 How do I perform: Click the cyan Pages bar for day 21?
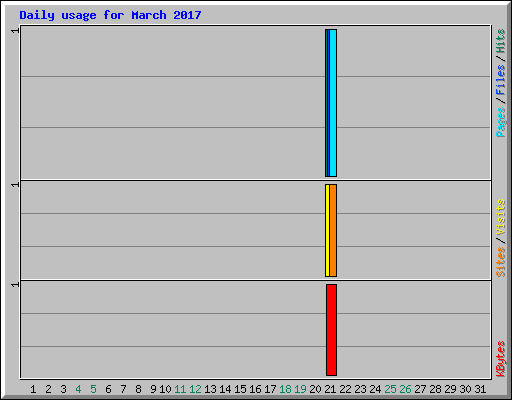point(333,103)
